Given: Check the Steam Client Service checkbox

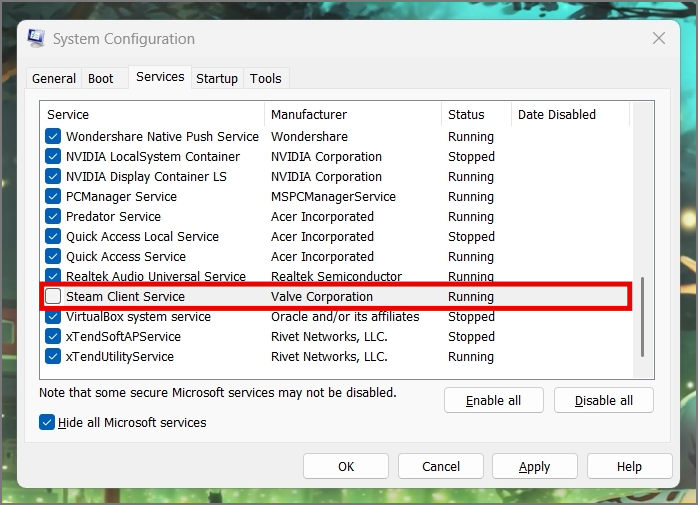Looking at the screenshot, I should 53,296.
